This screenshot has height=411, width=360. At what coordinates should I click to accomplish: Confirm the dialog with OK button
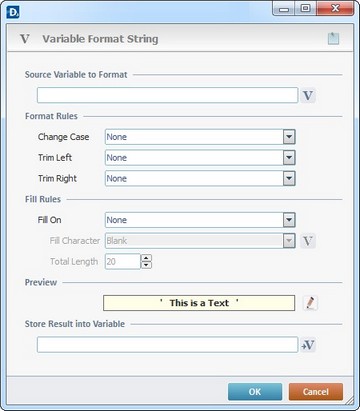point(255,392)
